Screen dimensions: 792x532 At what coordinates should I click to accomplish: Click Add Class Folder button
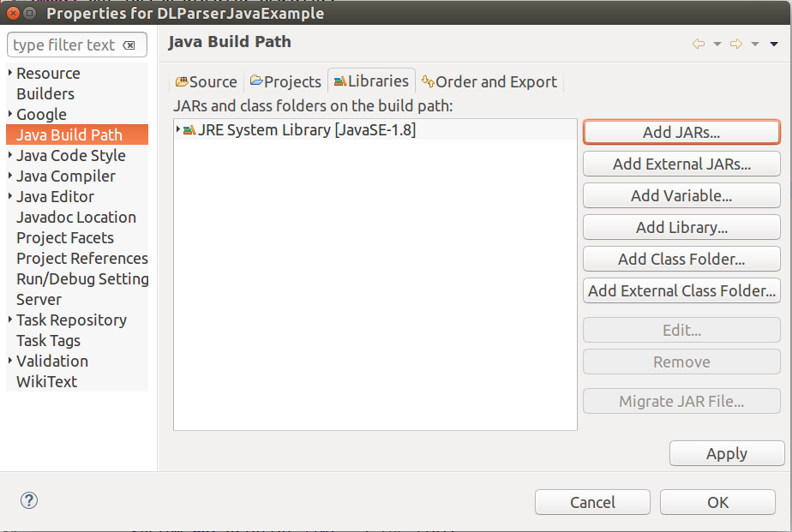tap(681, 259)
